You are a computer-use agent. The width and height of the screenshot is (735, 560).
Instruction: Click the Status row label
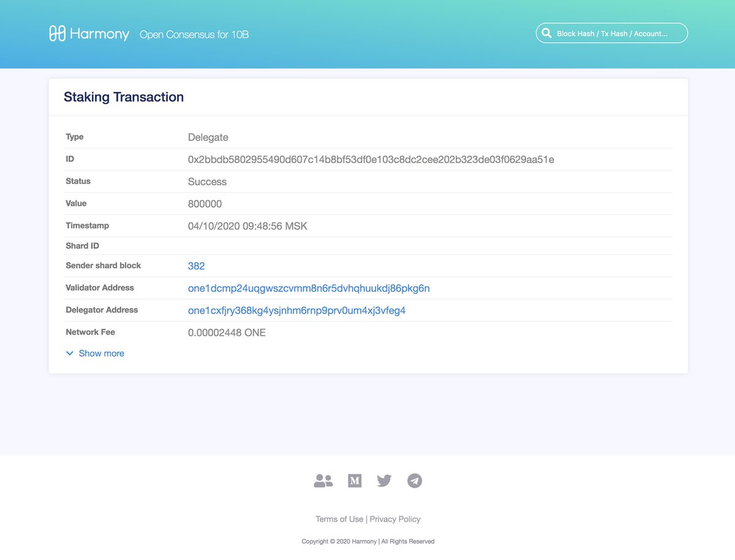[x=78, y=181]
